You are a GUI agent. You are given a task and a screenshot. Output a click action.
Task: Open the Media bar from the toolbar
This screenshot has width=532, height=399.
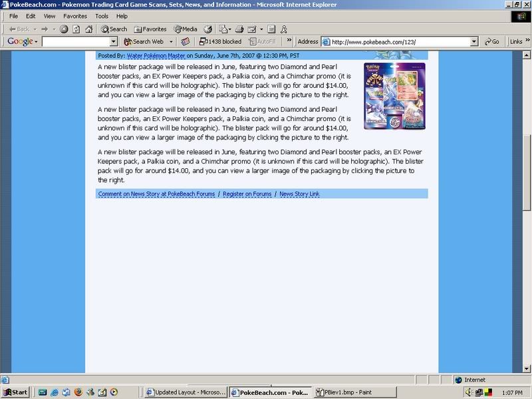(x=186, y=29)
